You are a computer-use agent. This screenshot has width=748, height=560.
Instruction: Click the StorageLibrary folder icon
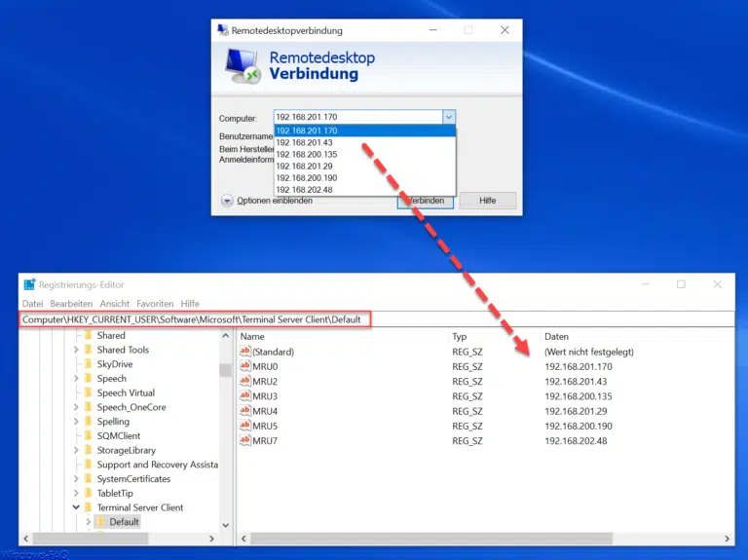pos(87,450)
